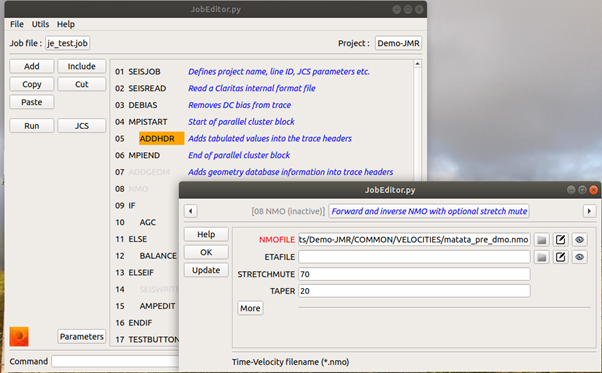
Task: Select highlighted ADDHDR module
Action: [x=161, y=139]
